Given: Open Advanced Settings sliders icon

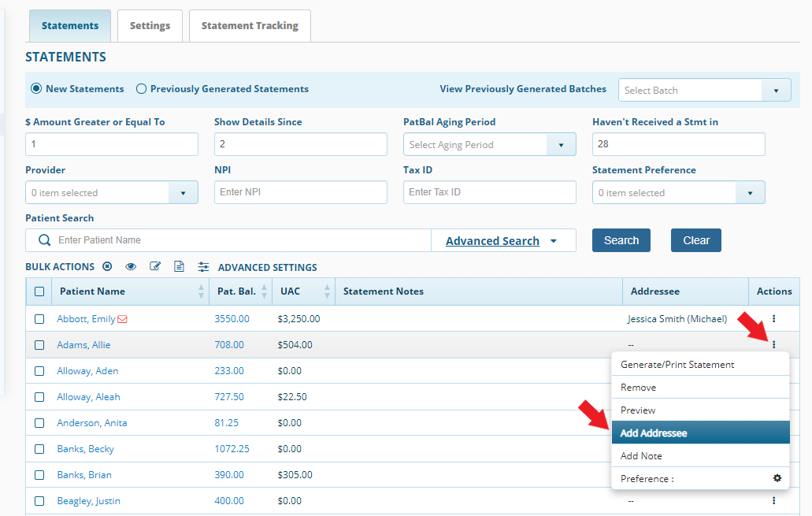Looking at the screenshot, I should click(203, 267).
